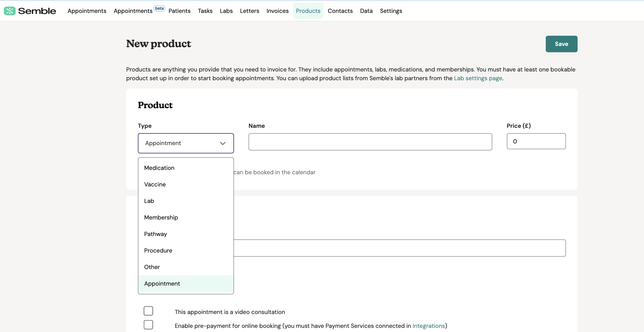This screenshot has height=332, width=644.
Task: Choose Other from the type list
Action: [x=186, y=267]
